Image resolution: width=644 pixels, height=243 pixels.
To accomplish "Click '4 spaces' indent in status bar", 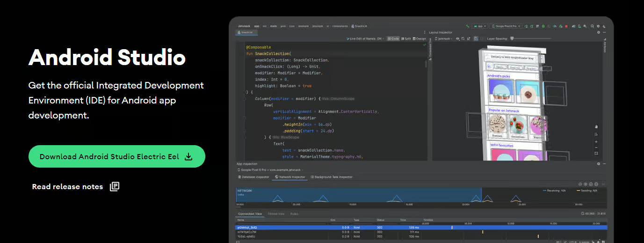I will coord(584,242).
